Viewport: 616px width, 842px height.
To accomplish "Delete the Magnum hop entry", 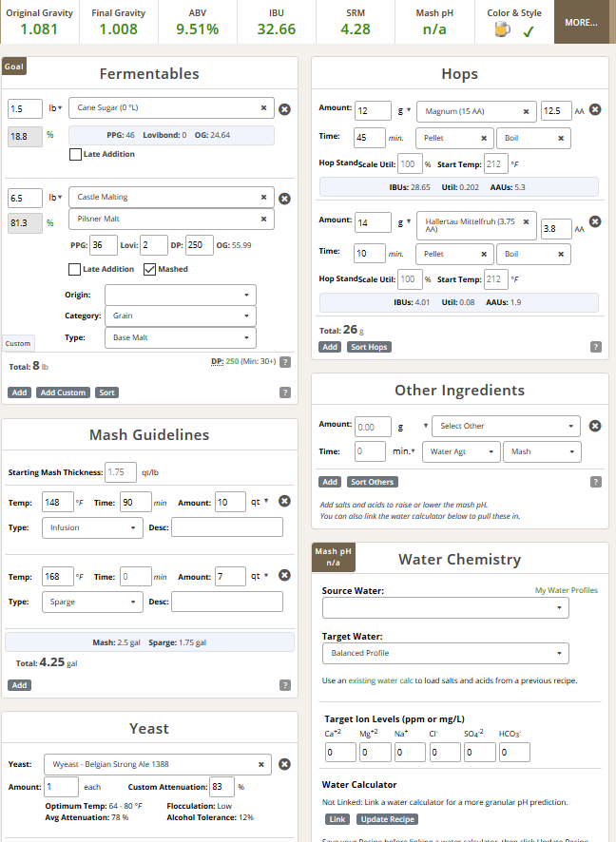I will [595, 109].
